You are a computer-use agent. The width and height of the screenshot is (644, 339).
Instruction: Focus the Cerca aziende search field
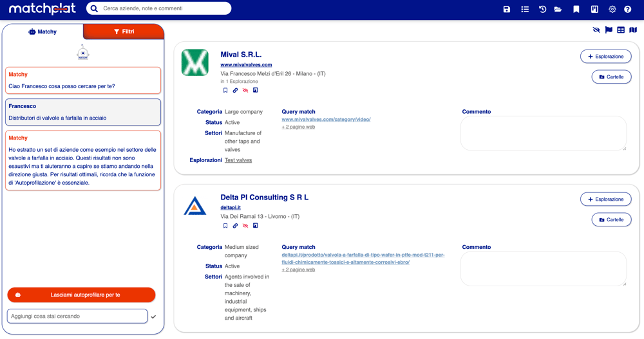coord(159,8)
